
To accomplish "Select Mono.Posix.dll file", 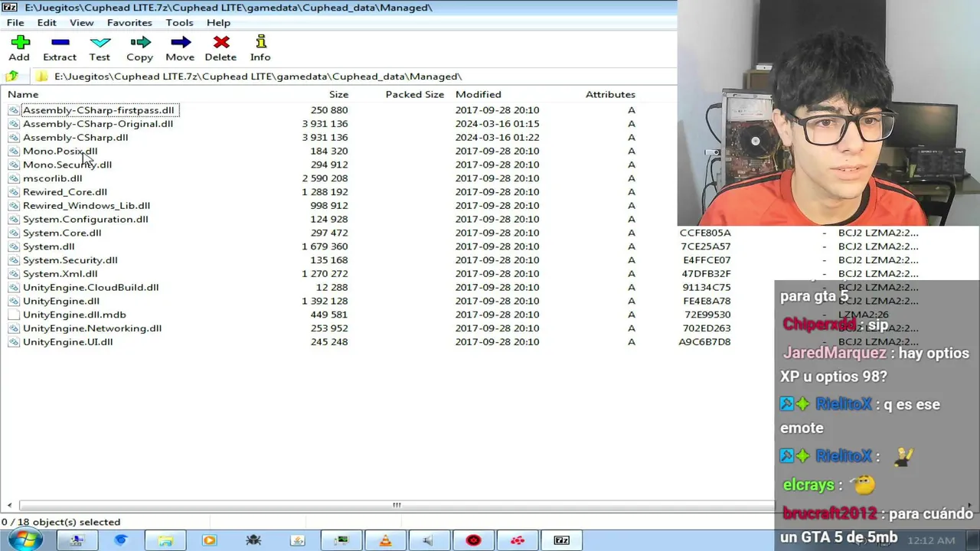I will pos(60,152).
